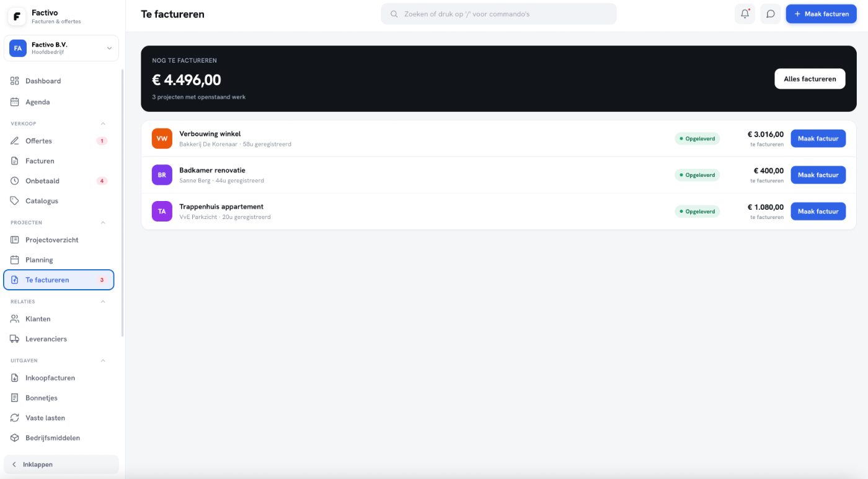Open Inkoopfacturen in sidebar
Viewport: 868px width, 479px height.
pyautogui.click(x=59, y=377)
